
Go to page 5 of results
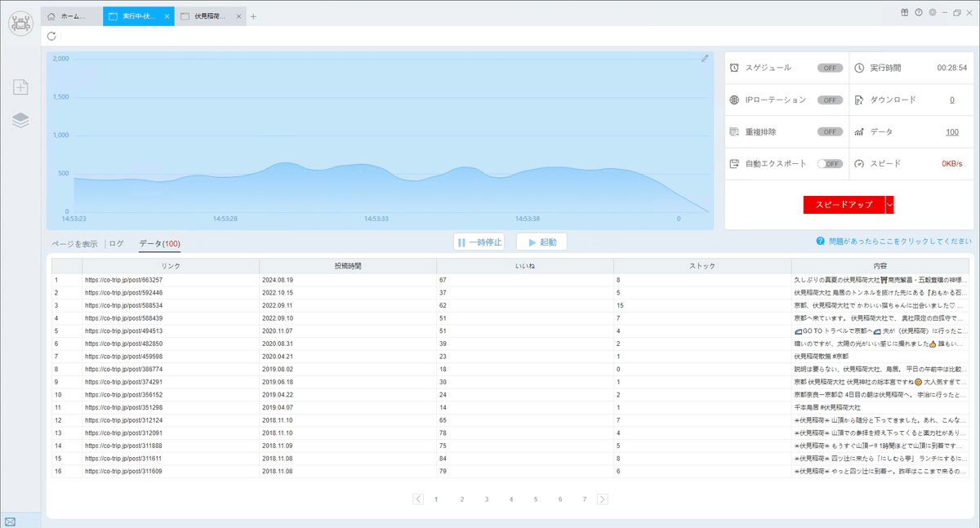tap(536, 499)
